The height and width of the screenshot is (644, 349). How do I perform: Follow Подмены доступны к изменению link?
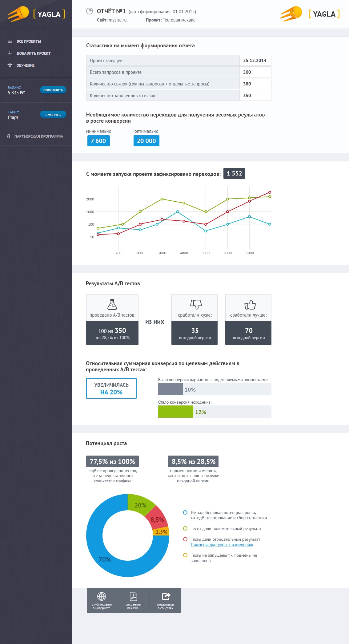pyautogui.click(x=222, y=544)
